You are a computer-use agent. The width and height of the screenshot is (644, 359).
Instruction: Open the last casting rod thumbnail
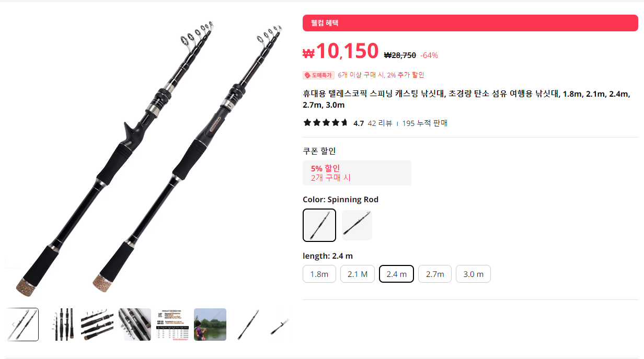tap(280, 325)
